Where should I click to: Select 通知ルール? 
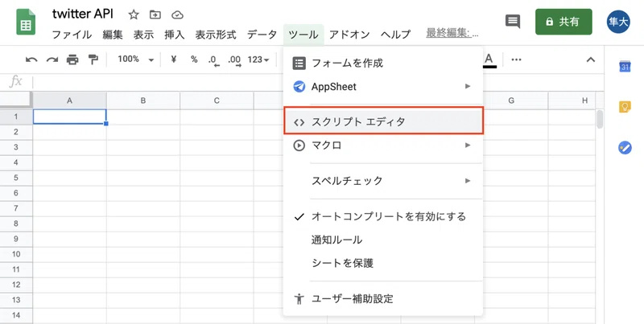pyautogui.click(x=383, y=240)
